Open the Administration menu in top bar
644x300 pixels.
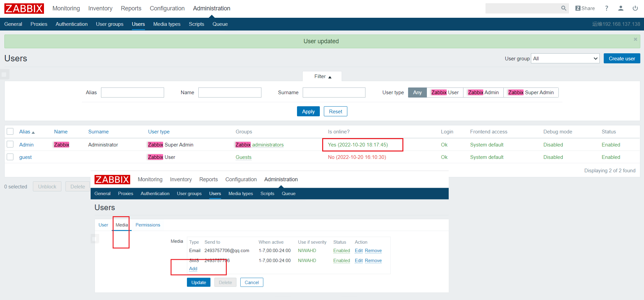tap(211, 8)
